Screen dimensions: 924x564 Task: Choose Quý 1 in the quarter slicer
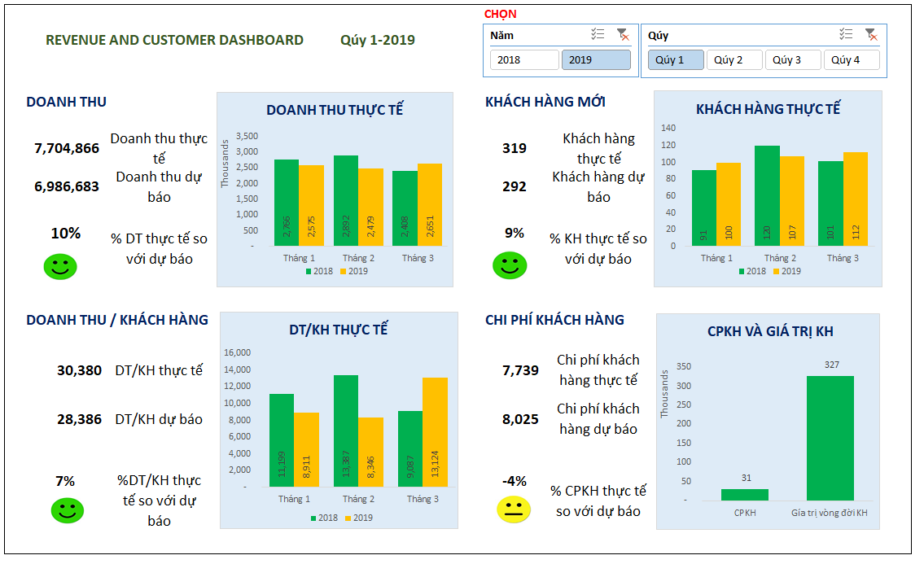click(x=676, y=59)
